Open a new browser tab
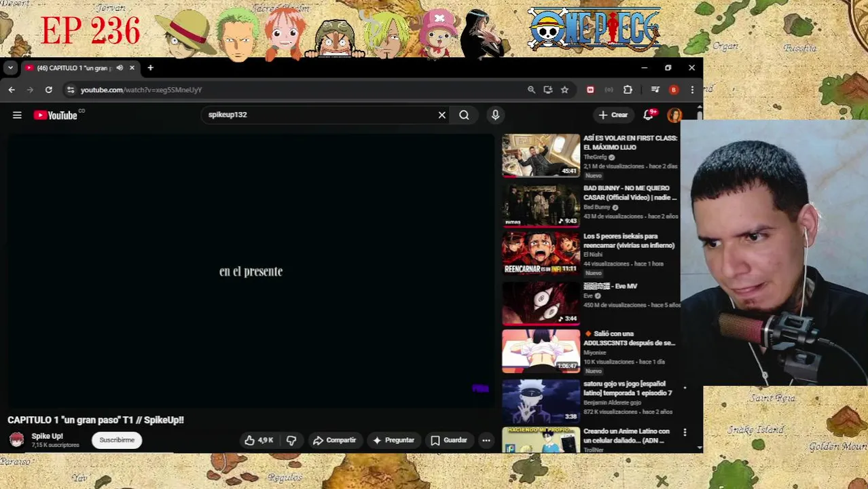 point(150,68)
